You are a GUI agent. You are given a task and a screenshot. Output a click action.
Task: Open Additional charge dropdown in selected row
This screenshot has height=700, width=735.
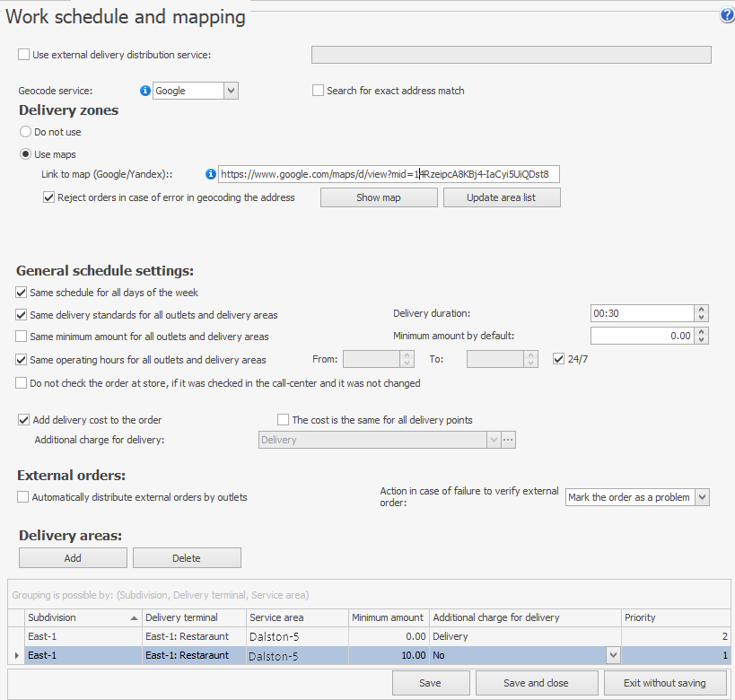pos(614,656)
